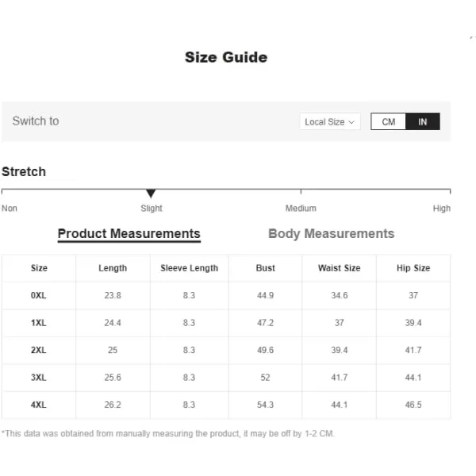Click the Local Size chevron arrow

coord(351,122)
